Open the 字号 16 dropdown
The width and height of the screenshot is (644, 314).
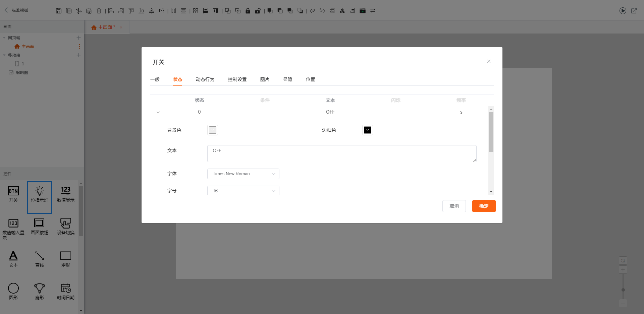[243, 190]
